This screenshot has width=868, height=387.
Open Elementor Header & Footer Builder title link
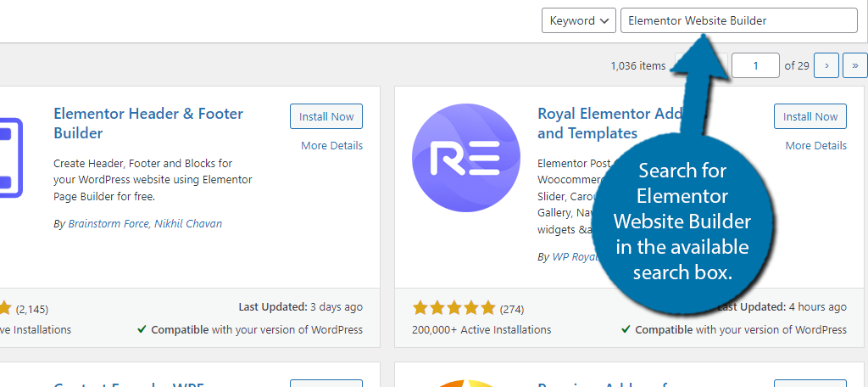point(148,123)
